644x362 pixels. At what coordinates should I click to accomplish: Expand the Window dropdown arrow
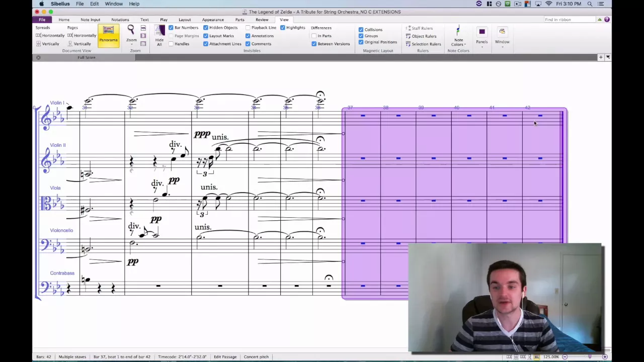click(502, 47)
